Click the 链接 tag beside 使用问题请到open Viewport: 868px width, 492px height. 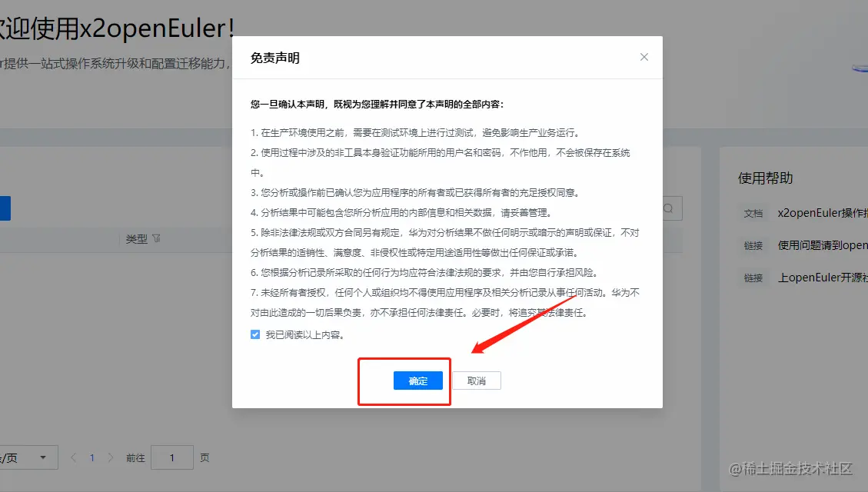pos(753,245)
